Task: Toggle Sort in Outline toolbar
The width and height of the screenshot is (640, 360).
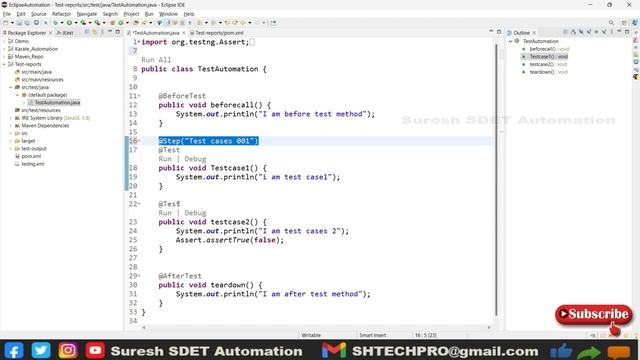Action: [x=573, y=32]
